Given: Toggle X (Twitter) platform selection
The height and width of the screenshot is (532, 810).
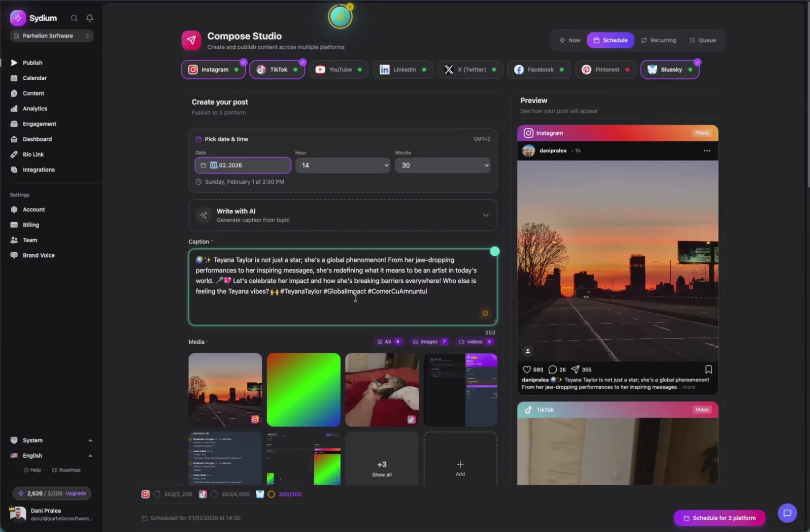Looking at the screenshot, I should (x=470, y=69).
